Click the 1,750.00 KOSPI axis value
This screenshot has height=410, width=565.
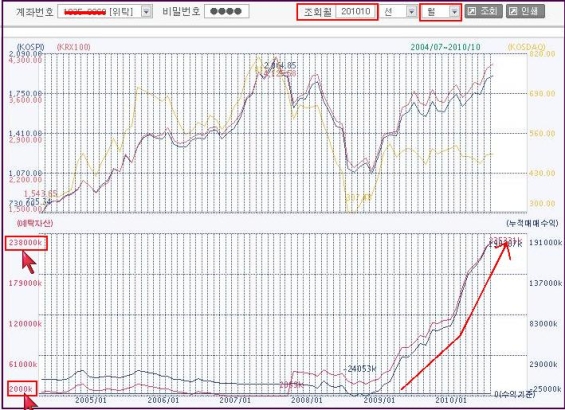tap(25, 93)
